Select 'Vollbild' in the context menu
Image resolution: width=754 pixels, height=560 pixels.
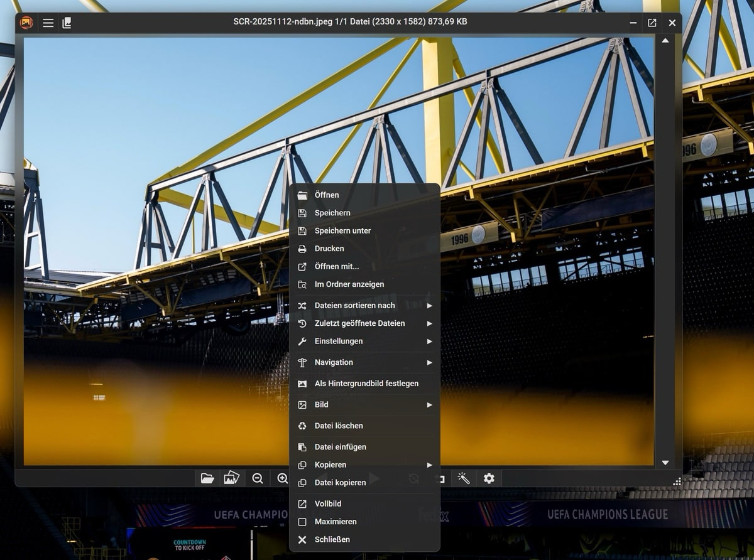coord(327,503)
